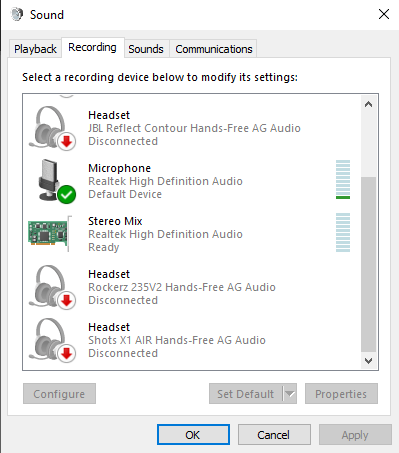Switch to the Playback tab
This screenshot has height=453, width=399.
click(x=35, y=49)
